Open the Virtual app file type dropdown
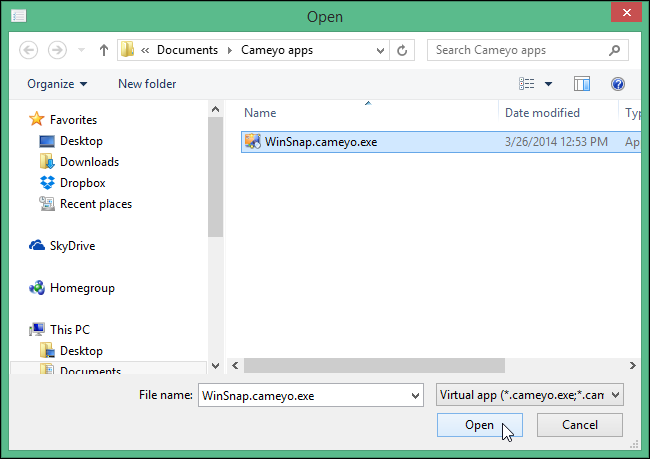Viewport: 650px width, 459px height. [529, 395]
